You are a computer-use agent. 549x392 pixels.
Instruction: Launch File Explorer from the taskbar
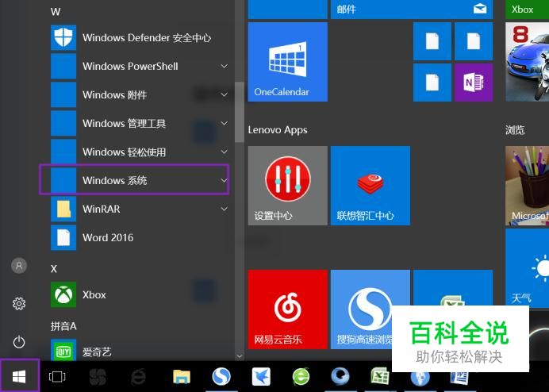coord(182,377)
